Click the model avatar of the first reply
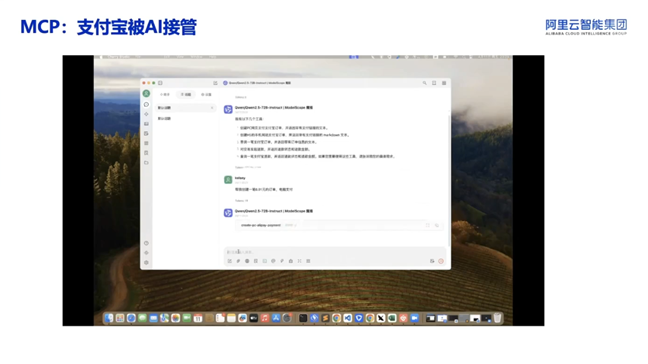Screen dimensions: 648x364 228,109
